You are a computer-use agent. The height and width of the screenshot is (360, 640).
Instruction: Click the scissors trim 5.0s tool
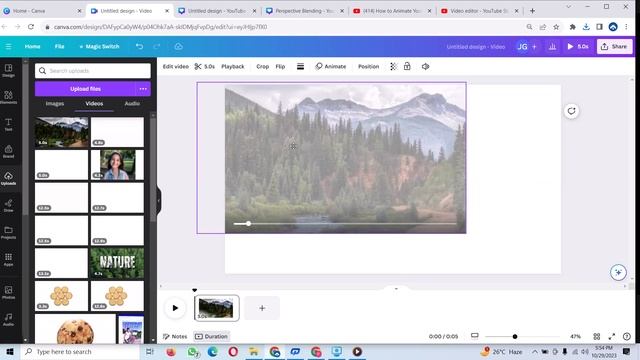(204, 67)
